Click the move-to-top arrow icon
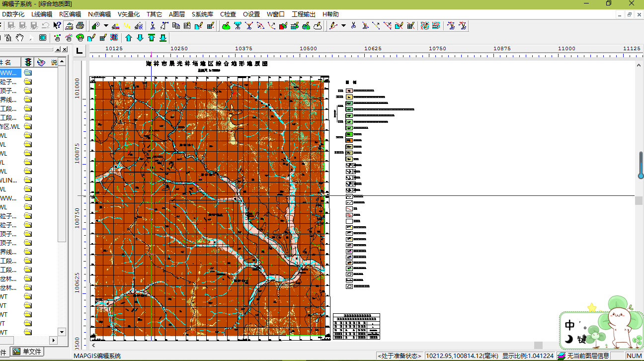 pos(151,37)
